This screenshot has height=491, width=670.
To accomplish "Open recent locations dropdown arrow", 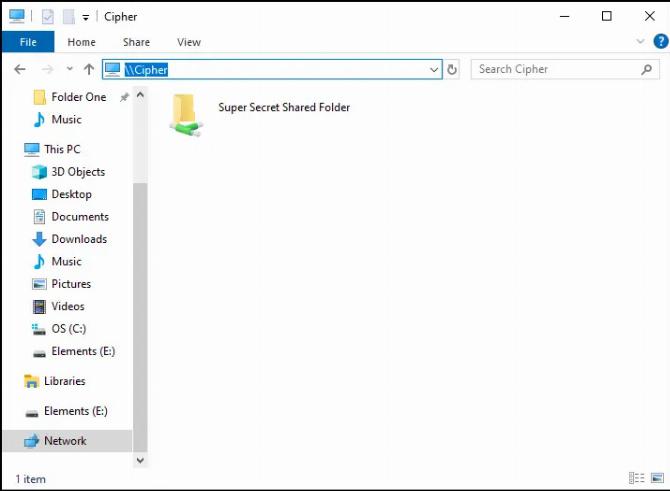I will [x=70, y=69].
